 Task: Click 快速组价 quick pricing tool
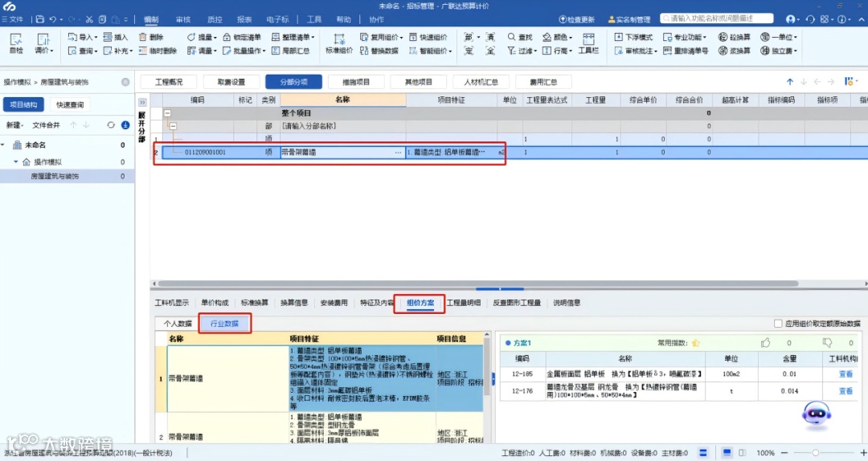coord(428,37)
